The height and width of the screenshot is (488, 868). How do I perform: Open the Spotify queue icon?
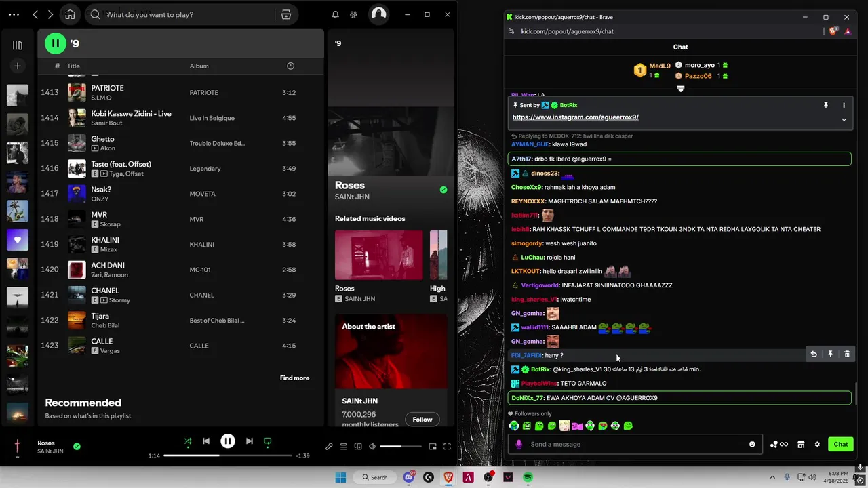coord(344,447)
